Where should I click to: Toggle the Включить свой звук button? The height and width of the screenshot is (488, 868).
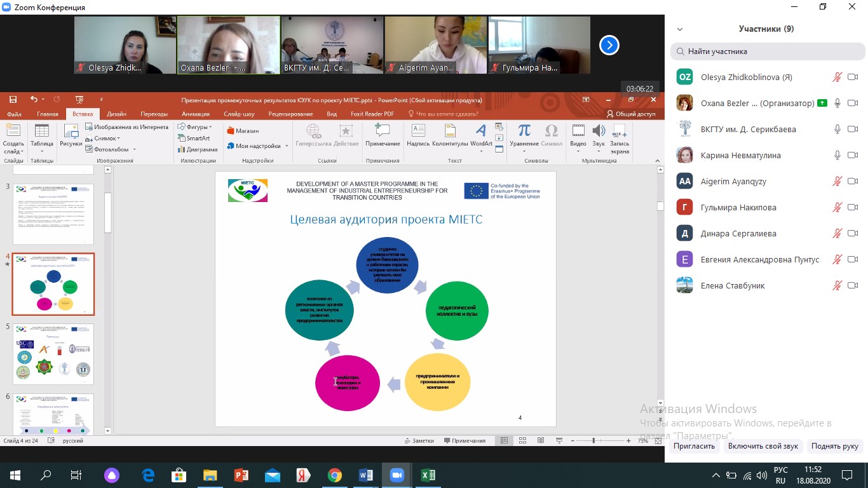click(763, 446)
